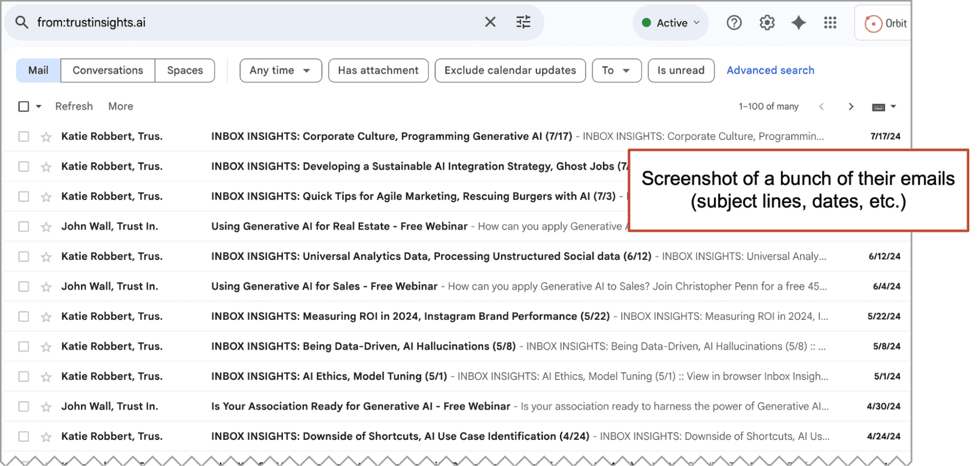Open the Any time filter dropdown
This screenshot has height=466, width=980.
(280, 71)
